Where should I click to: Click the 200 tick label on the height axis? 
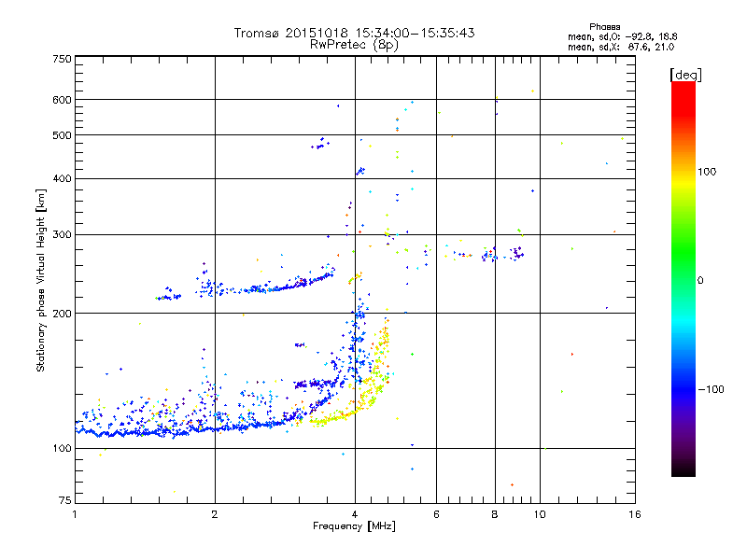click(63, 314)
